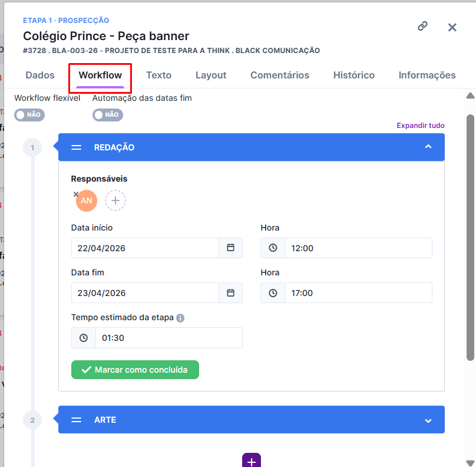Edit the estimated time field 01:30

coord(169,338)
